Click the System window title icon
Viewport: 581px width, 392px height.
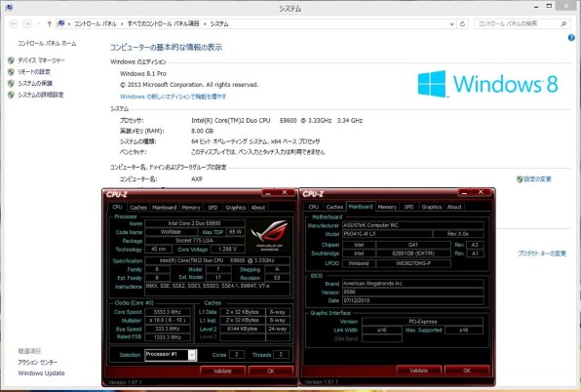coord(9,7)
